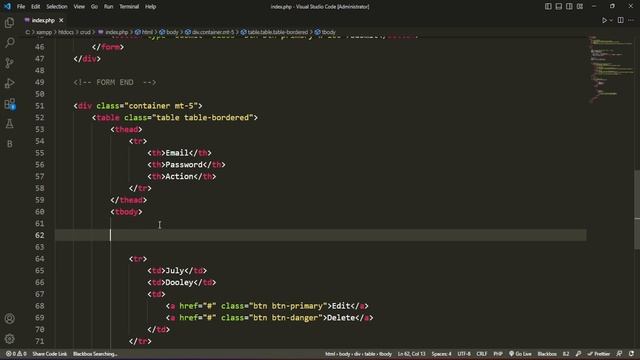Place cursor on 'Dooley' table cell text

179,282
